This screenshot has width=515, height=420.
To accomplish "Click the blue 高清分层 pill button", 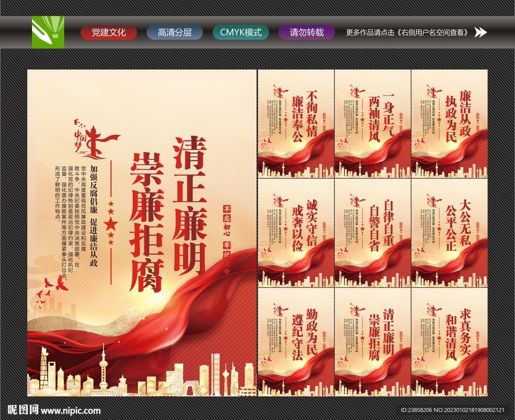I will (175, 33).
